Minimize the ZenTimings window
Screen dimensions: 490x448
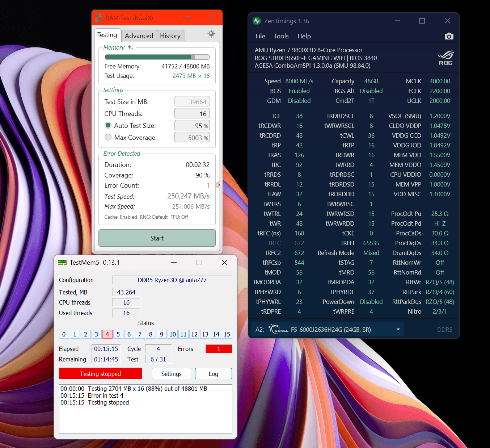[397, 21]
